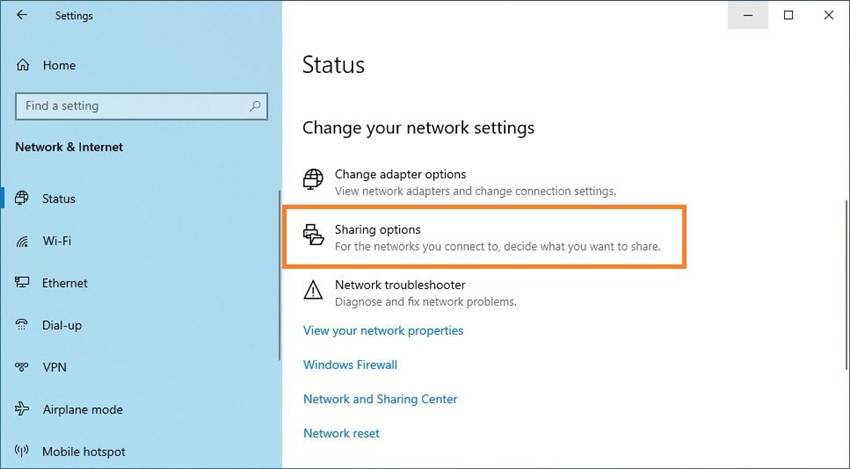
Task: Click the Airplane mode icon
Action: click(23, 409)
